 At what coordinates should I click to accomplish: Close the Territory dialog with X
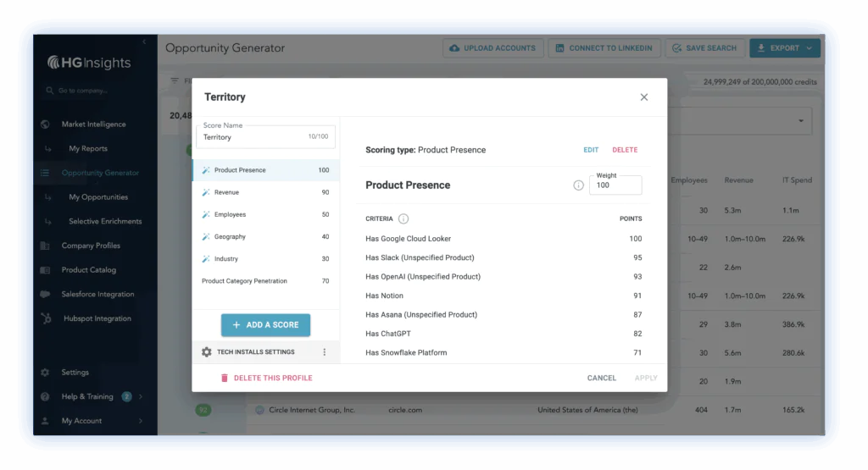(644, 97)
